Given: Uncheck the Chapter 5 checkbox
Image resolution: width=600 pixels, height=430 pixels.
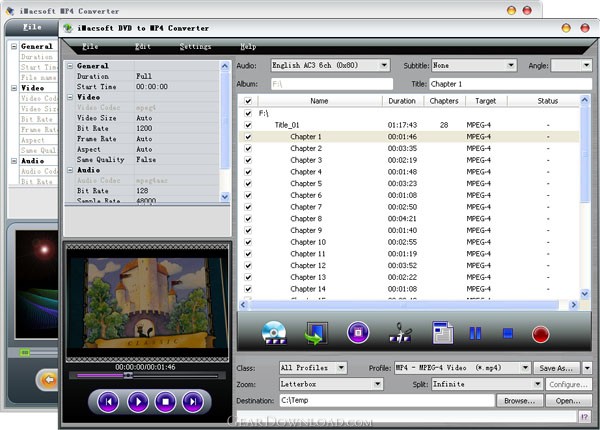Looking at the screenshot, I should click(x=248, y=184).
